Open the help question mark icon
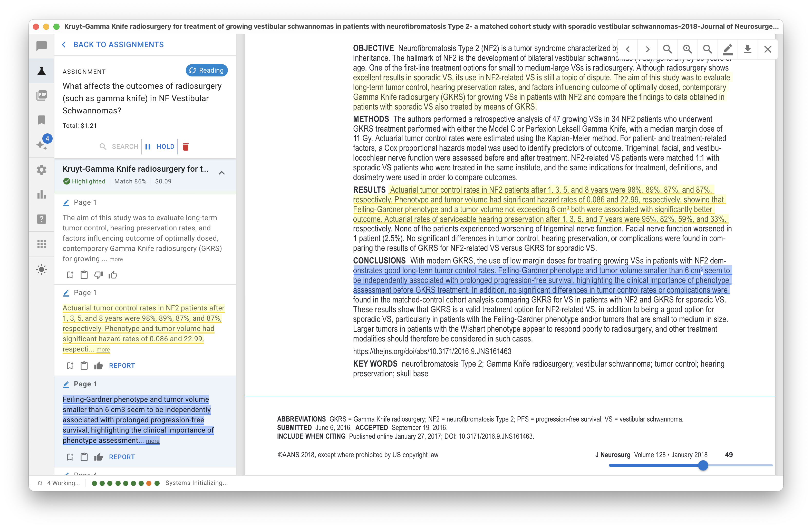This screenshot has width=812, height=529. 41,219
